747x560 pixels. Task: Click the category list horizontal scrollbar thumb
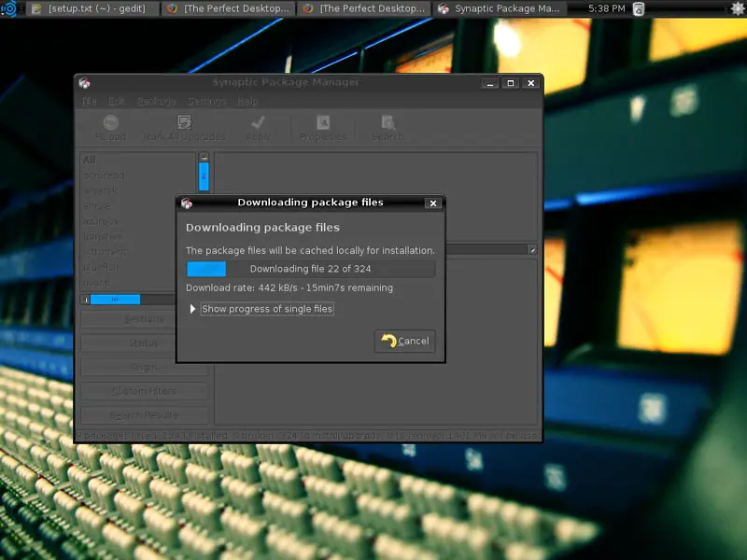[x=115, y=300]
